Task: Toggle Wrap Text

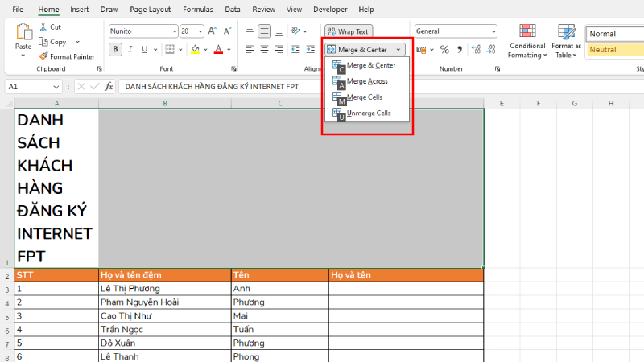Action: [348, 31]
